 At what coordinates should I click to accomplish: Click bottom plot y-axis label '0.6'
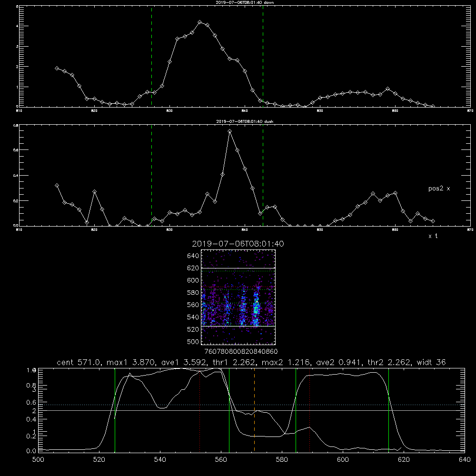click(x=31, y=402)
